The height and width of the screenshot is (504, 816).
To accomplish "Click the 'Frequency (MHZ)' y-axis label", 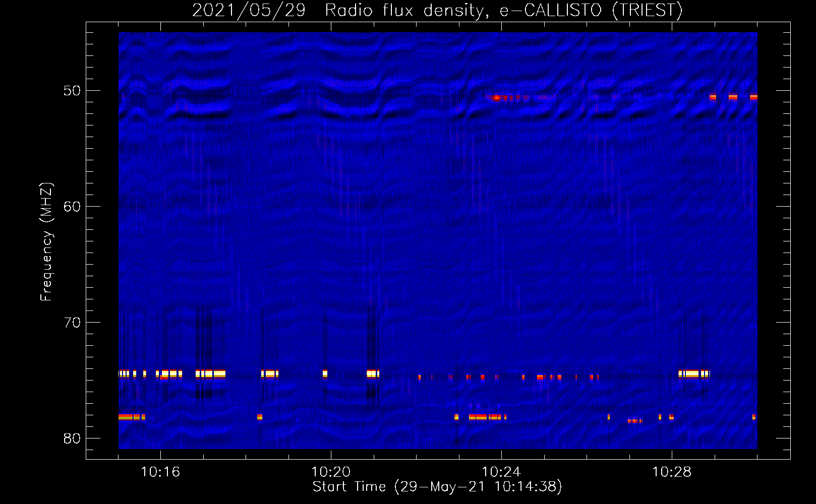I will pyautogui.click(x=46, y=242).
